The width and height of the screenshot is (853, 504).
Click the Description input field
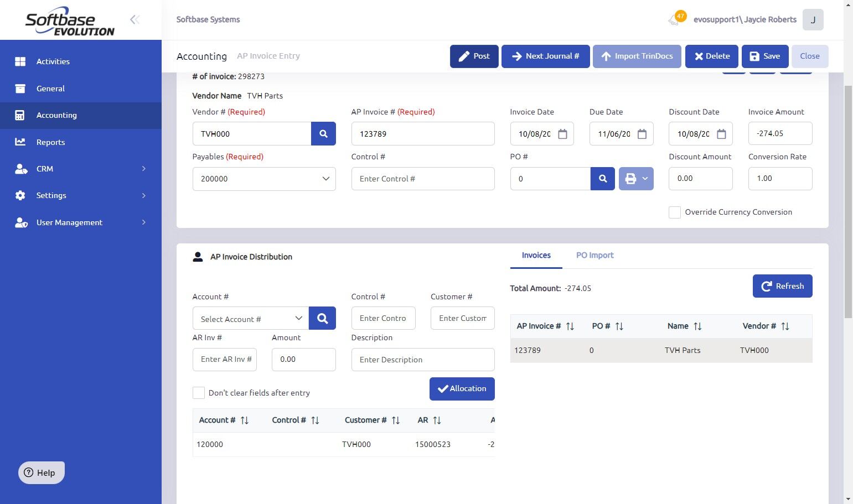pyautogui.click(x=423, y=360)
